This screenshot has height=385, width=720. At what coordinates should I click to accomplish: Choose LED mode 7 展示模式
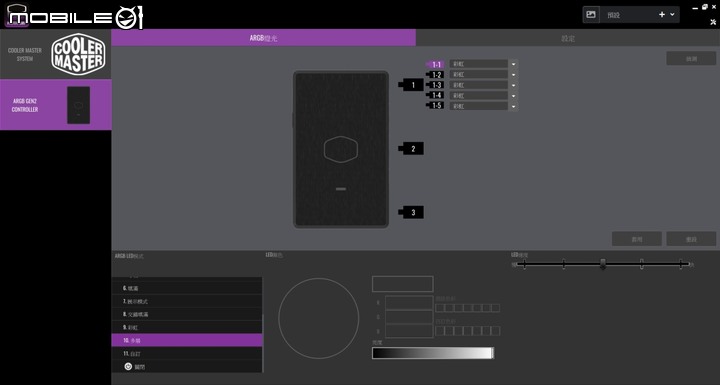pos(187,301)
